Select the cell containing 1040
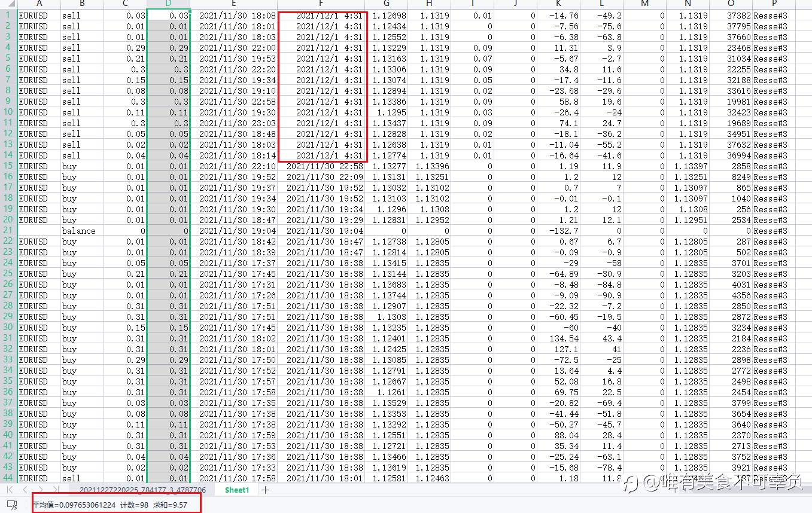 [x=731, y=199]
